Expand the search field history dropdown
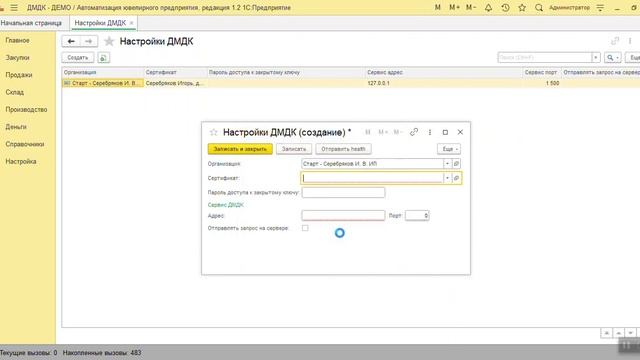Viewport: 640px width, 360px height. coord(596,58)
